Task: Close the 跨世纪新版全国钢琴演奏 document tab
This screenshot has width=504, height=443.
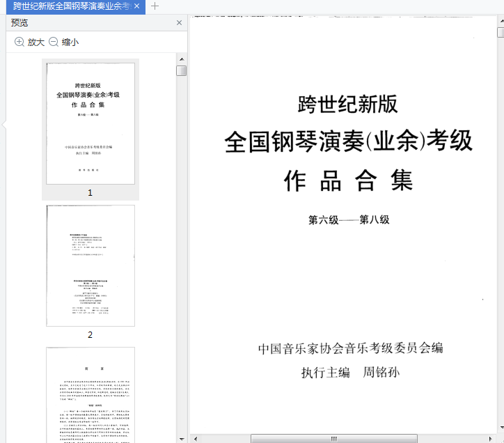Action: point(137,6)
